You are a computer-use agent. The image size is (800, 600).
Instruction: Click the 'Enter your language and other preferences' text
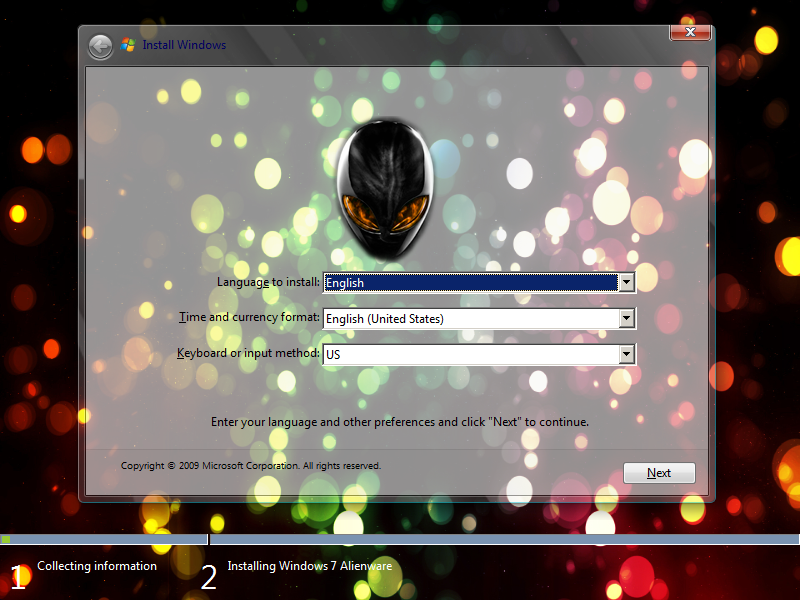coord(400,422)
